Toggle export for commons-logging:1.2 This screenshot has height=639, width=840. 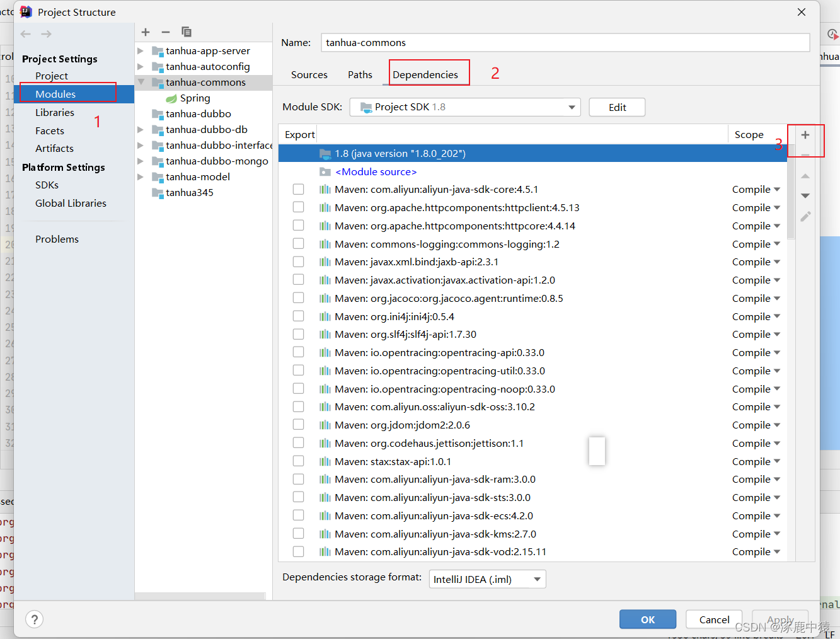click(x=299, y=244)
